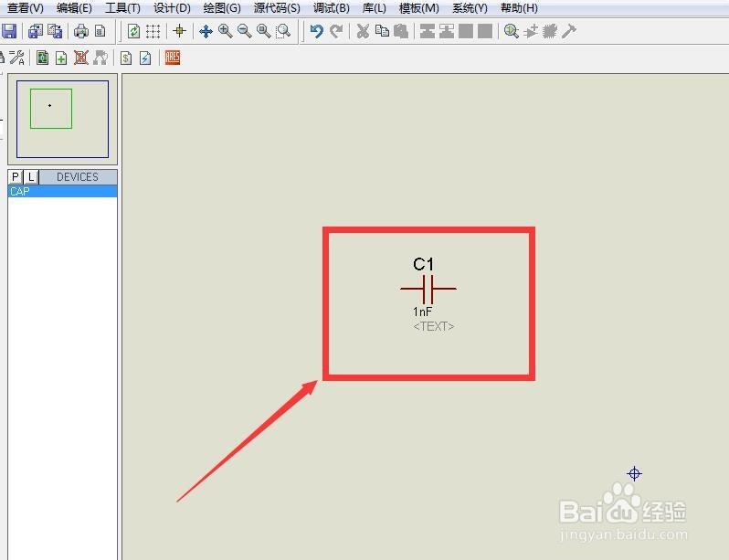729x560 pixels.
Task: Zoom in on the schematic
Action: pyautogui.click(x=225, y=32)
